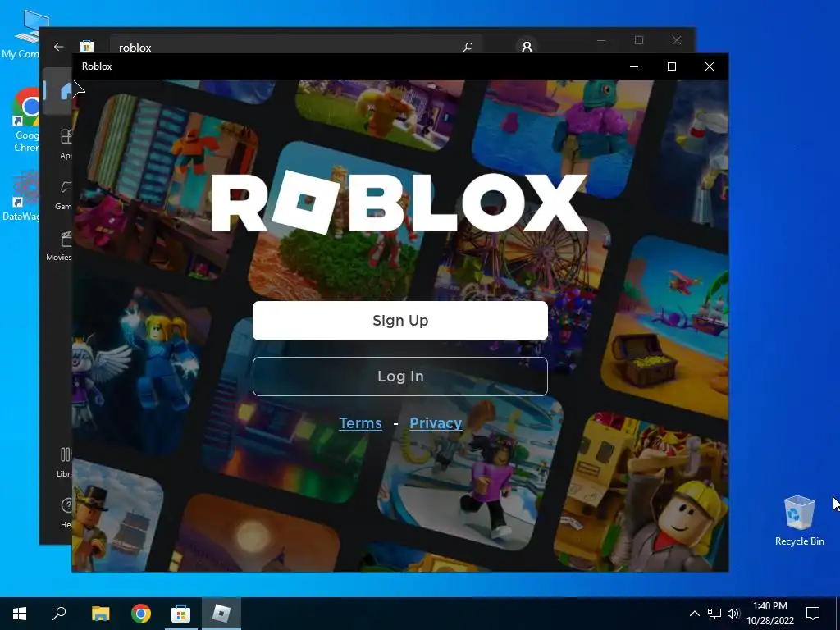The width and height of the screenshot is (840, 630).
Task: Focus the Store search box containing roblox
Action: coord(295,47)
